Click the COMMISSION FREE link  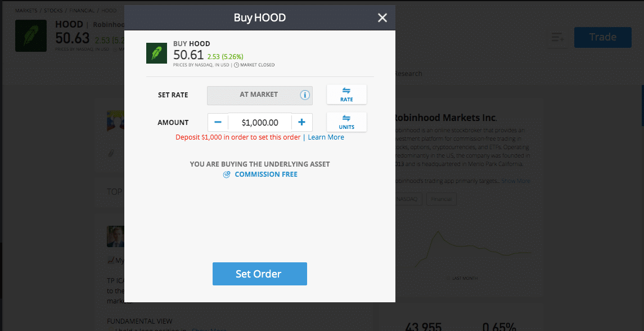[266, 175]
